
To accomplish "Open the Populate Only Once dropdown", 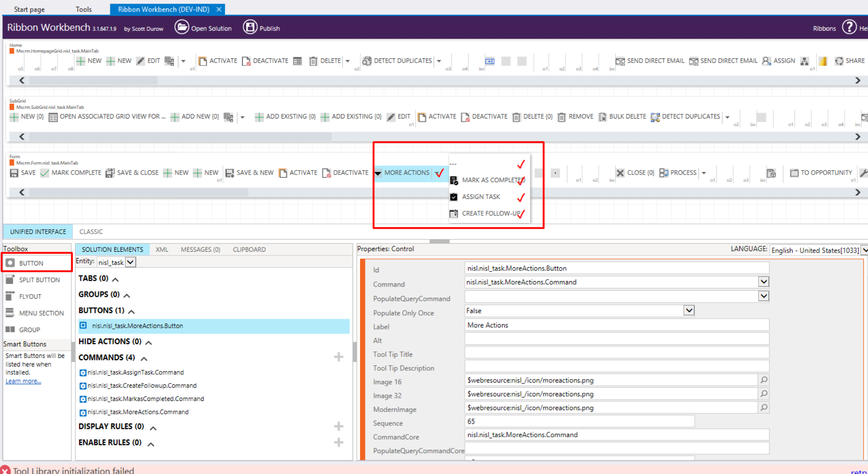I will (688, 310).
